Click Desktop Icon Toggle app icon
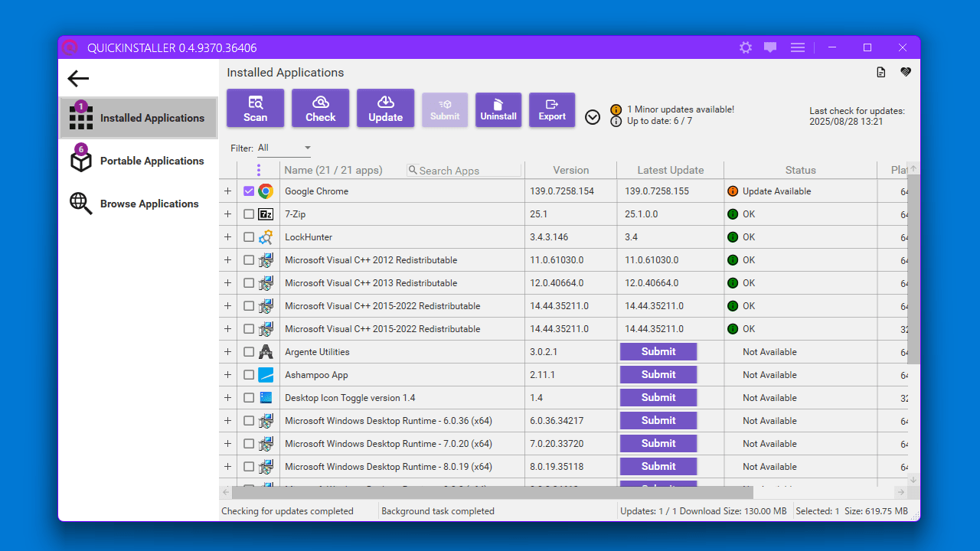The image size is (980, 551). pyautogui.click(x=266, y=398)
